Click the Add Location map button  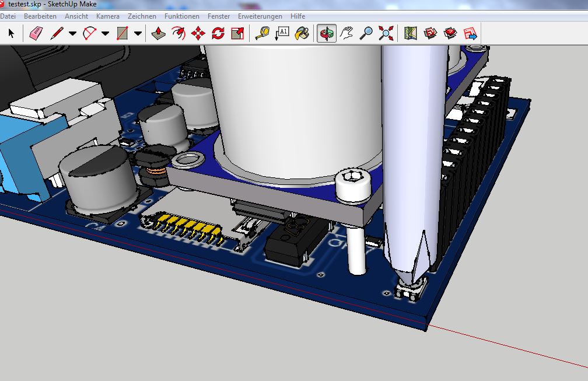411,33
